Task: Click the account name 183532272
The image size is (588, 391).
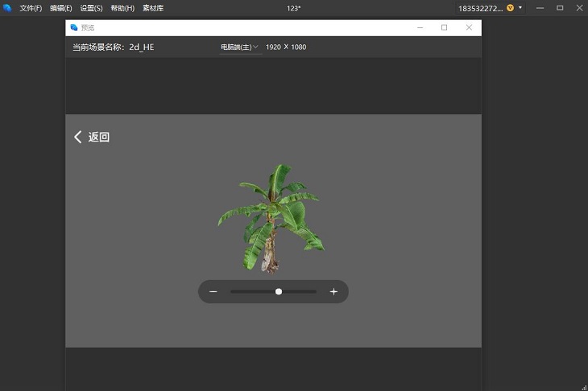Action: click(x=480, y=8)
